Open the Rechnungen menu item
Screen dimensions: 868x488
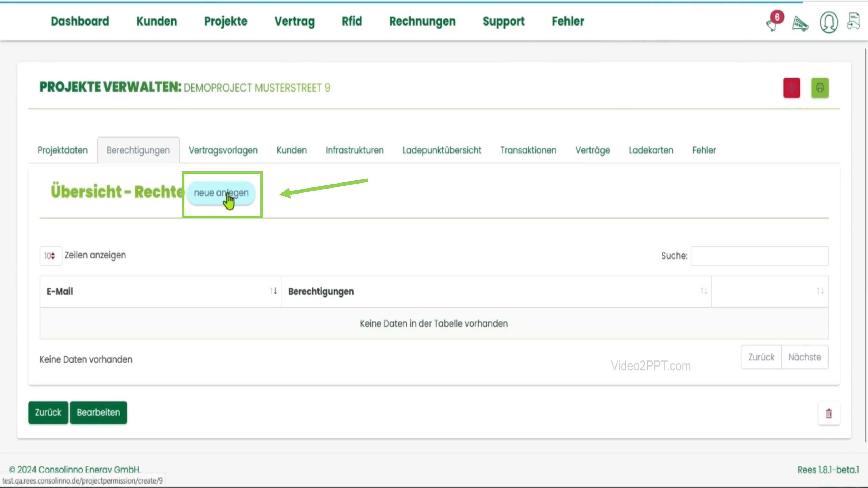pos(422,21)
